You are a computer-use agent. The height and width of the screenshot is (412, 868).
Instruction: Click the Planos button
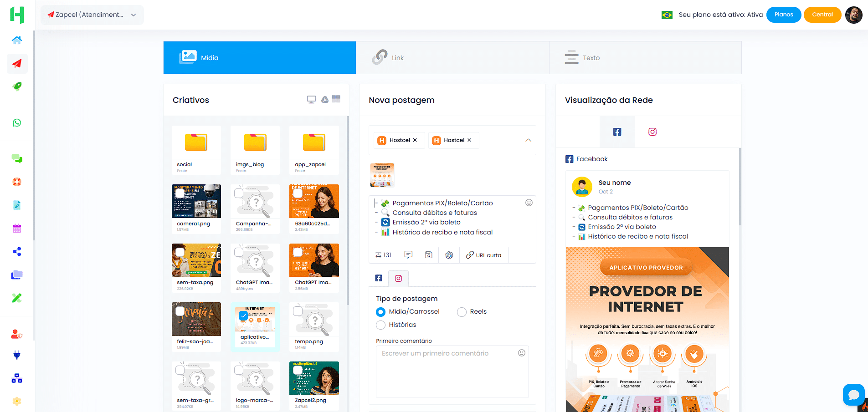[783, 15]
